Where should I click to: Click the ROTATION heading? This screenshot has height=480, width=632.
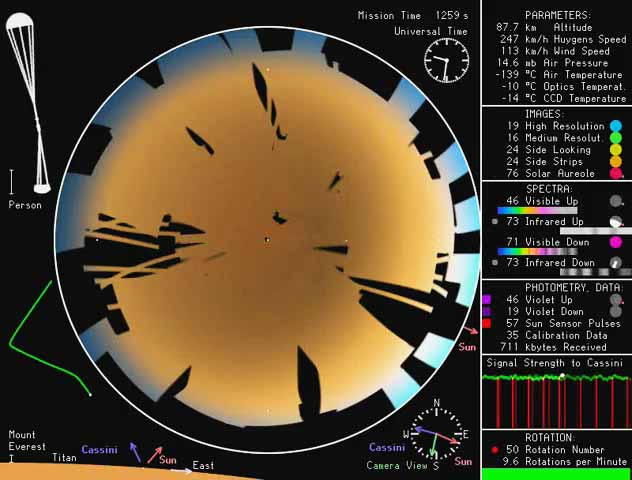(549, 438)
